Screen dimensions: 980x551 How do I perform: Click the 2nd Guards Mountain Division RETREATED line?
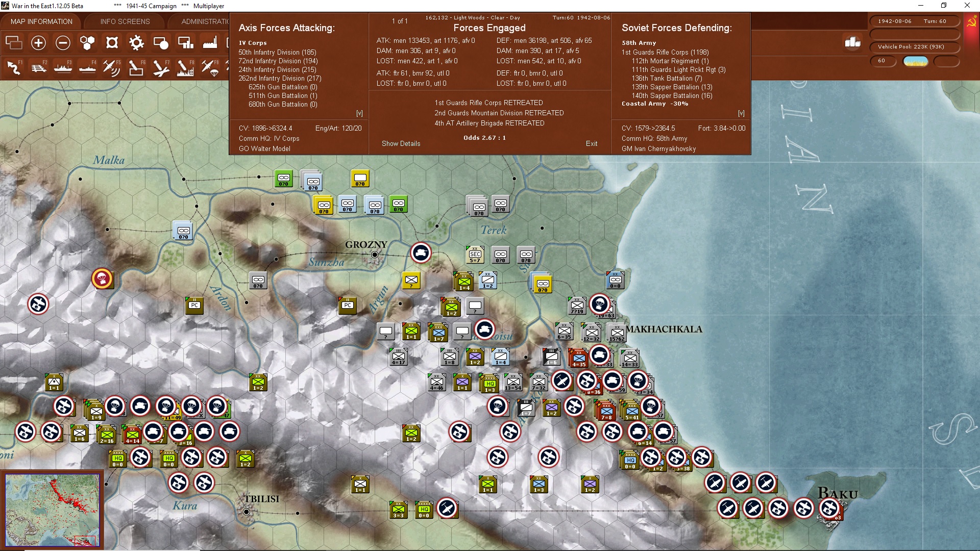tap(499, 113)
